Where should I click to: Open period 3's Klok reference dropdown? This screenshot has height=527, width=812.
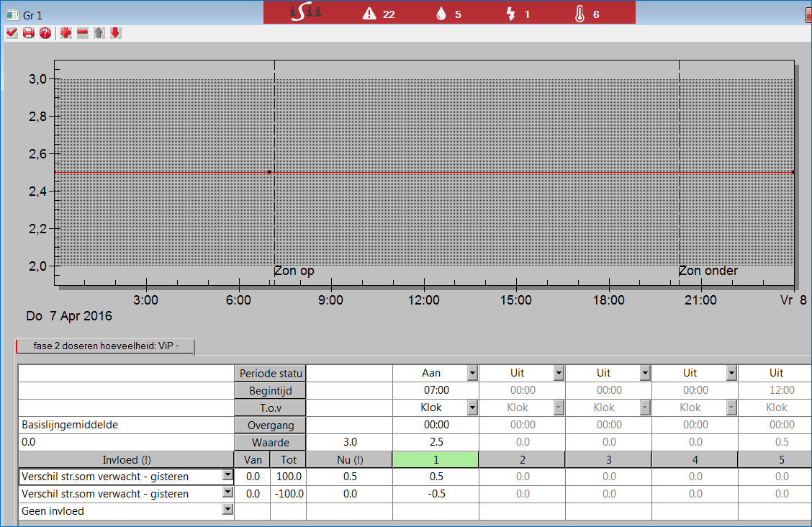[x=645, y=407]
